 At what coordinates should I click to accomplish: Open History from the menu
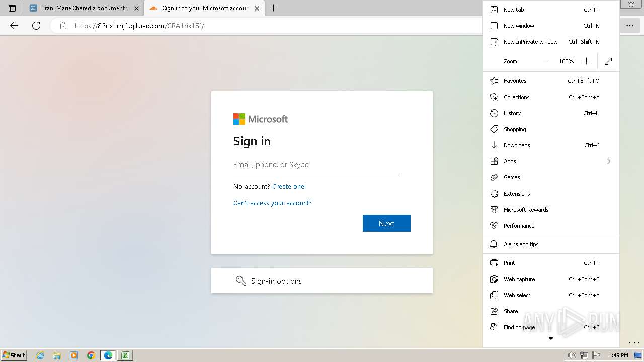[551, 113]
